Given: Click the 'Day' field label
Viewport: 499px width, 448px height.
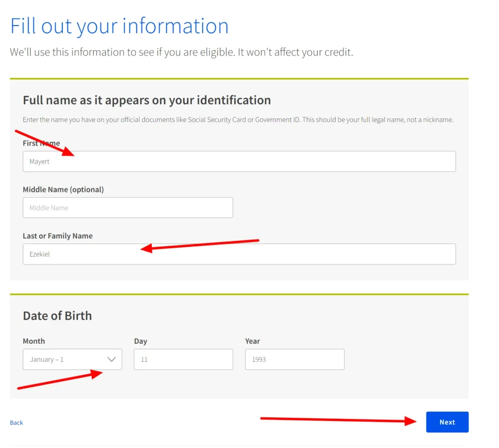Looking at the screenshot, I should [x=140, y=341].
